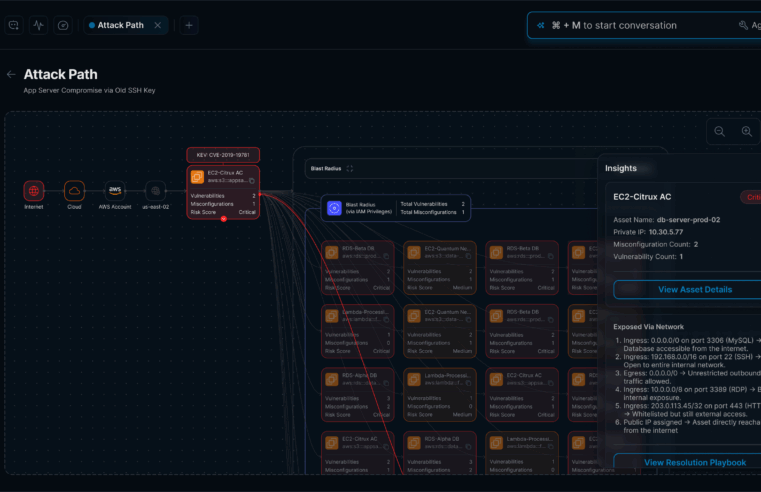
Task: Click subtitle 'App Server Compromise via Old SSH Key'
Action: coord(89,90)
